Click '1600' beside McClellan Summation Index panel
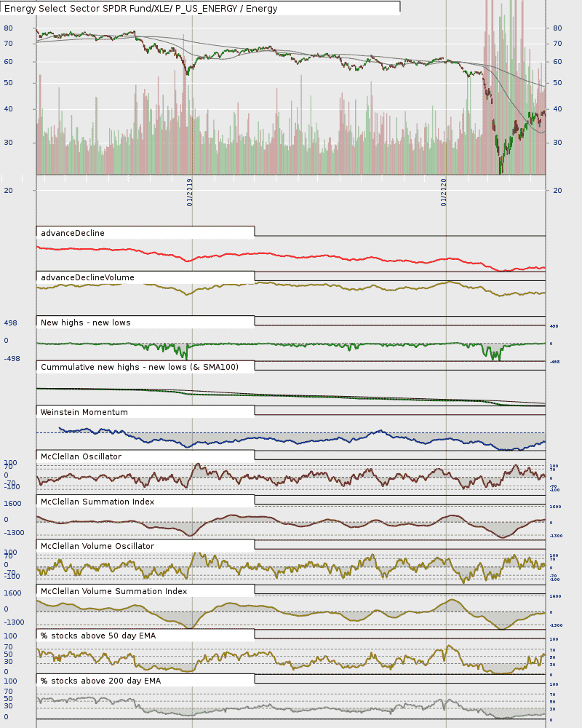Image resolution: width=582 pixels, height=728 pixels. tap(12, 504)
